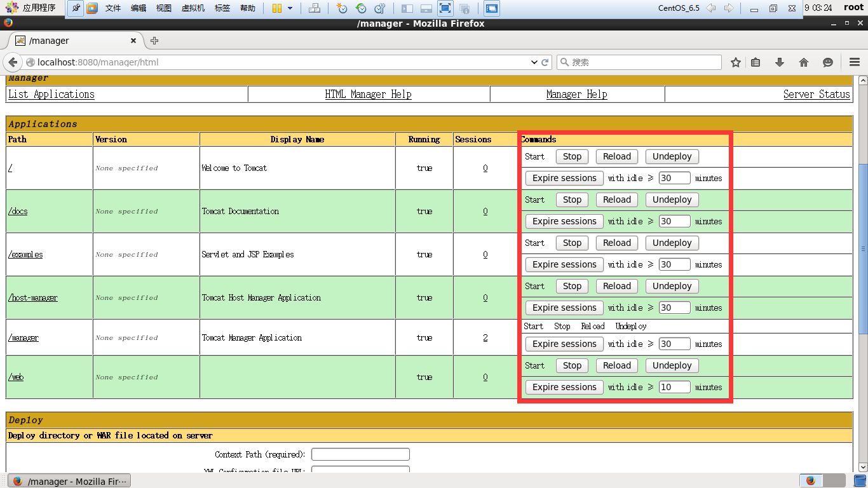This screenshot has width=868, height=488.
Task: Open the /host-manager path link
Action: tap(33, 297)
